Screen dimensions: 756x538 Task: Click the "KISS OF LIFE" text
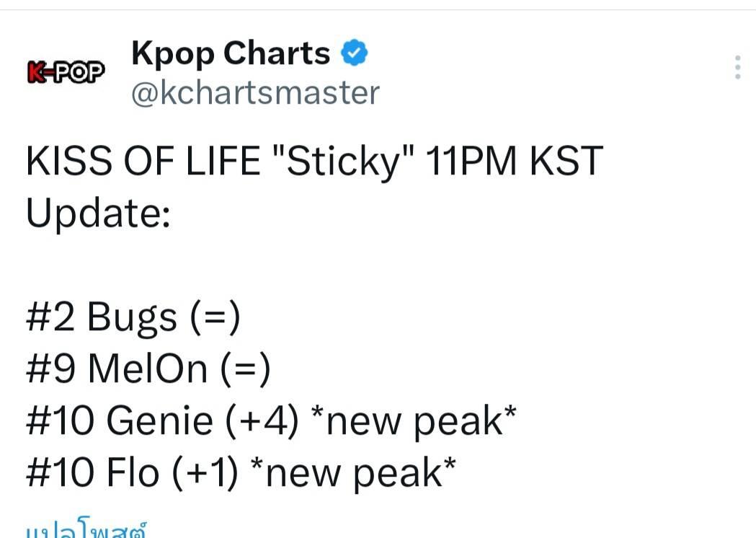pos(143,162)
